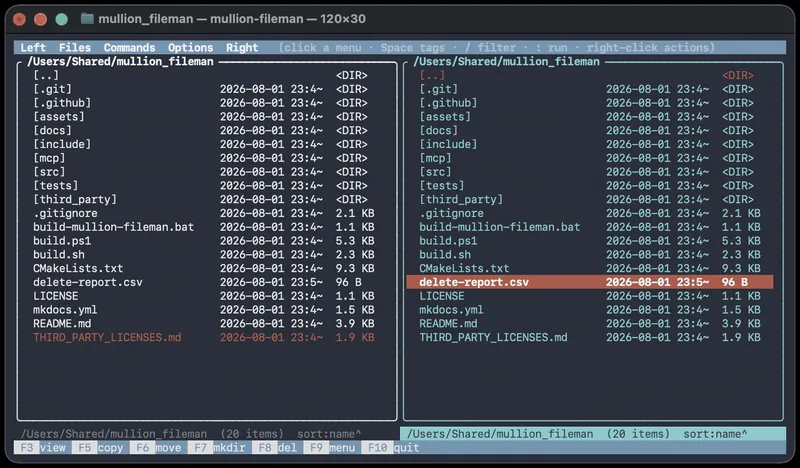Select CMakeLists.txt in left panel

pos(204,268)
